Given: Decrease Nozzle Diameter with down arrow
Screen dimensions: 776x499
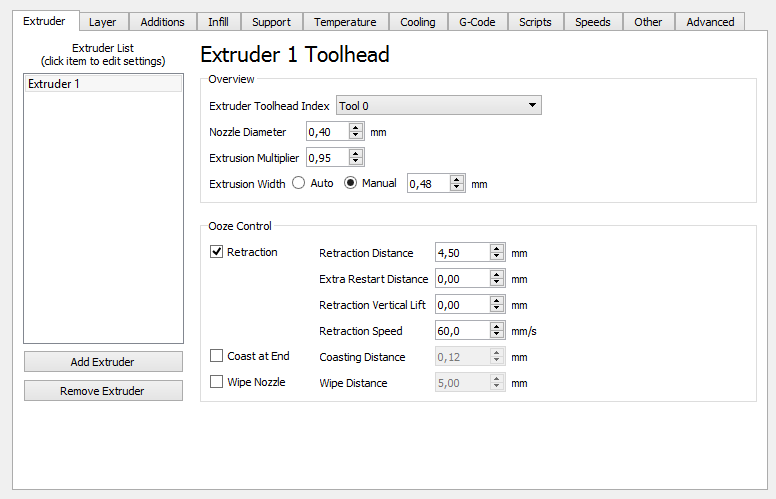Looking at the screenshot, I should click(356, 136).
